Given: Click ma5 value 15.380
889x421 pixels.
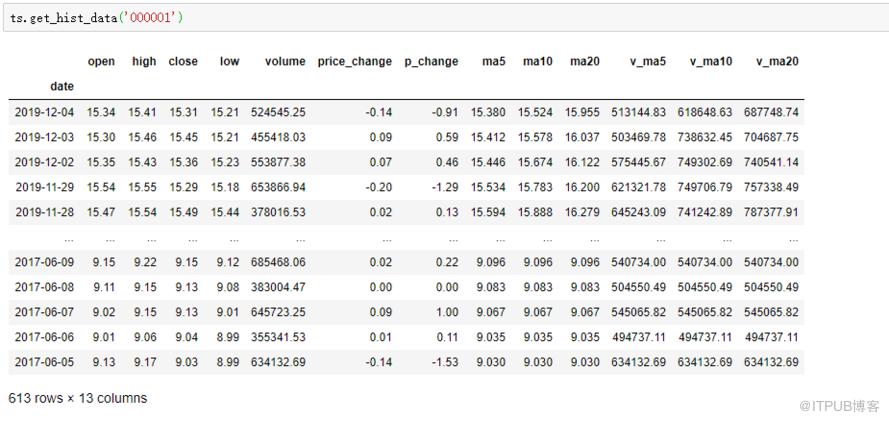Looking at the screenshot, I should 488,112.
